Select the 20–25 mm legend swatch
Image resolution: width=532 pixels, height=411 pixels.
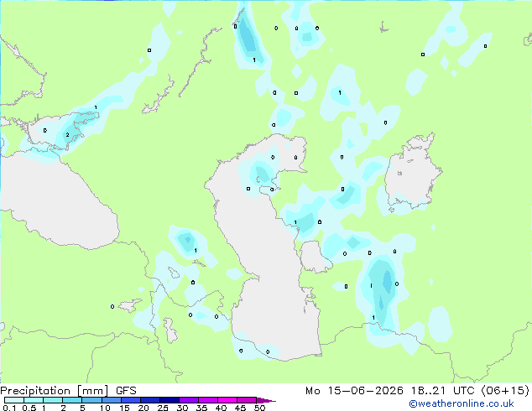(x=150, y=400)
